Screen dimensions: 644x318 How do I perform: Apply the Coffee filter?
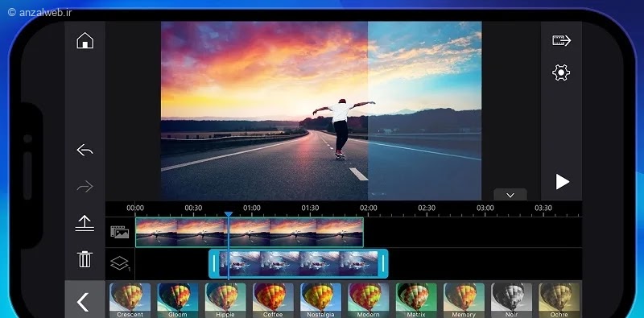tap(273, 300)
